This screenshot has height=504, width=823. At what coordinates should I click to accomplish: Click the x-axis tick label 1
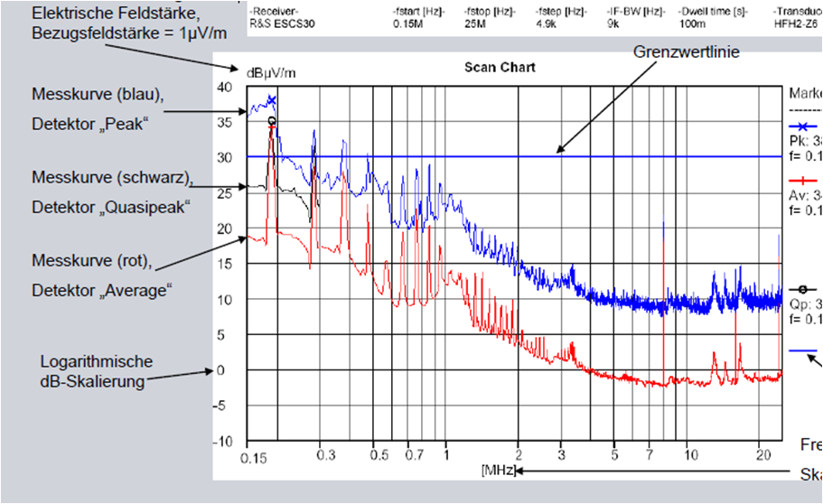point(445,454)
